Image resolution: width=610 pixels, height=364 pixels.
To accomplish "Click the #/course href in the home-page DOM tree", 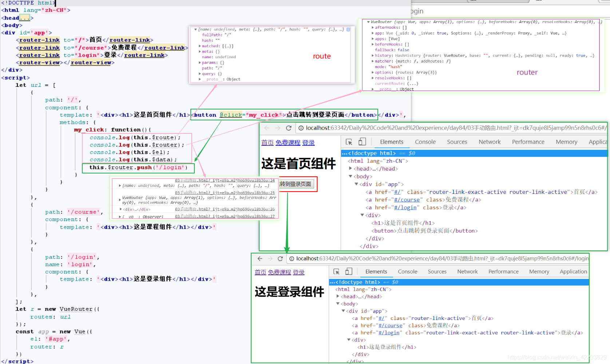I will click(407, 200).
